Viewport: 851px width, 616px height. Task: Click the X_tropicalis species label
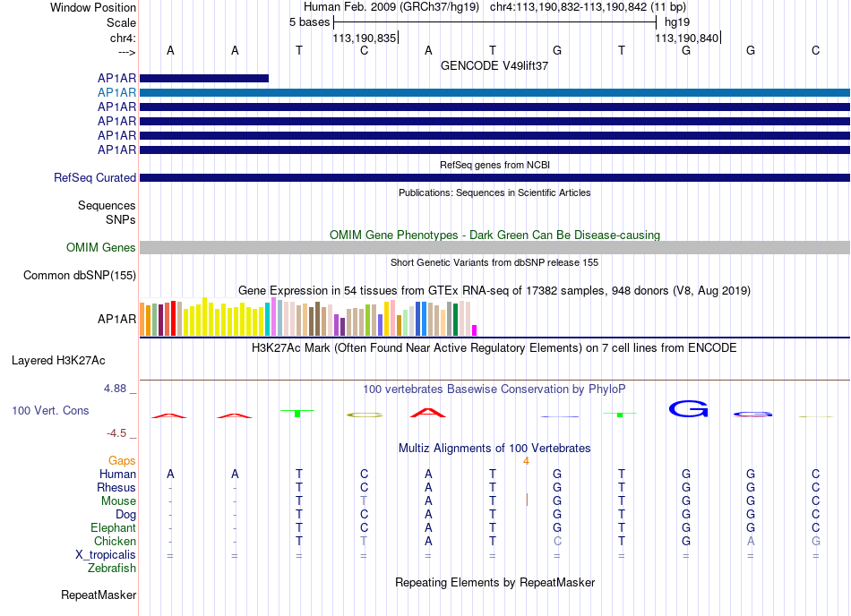coord(106,555)
